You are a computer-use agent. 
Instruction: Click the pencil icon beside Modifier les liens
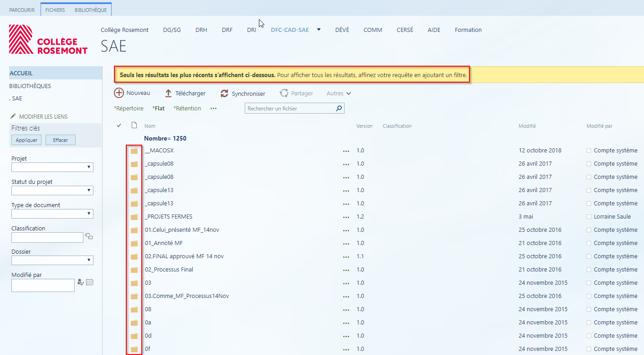[13, 116]
